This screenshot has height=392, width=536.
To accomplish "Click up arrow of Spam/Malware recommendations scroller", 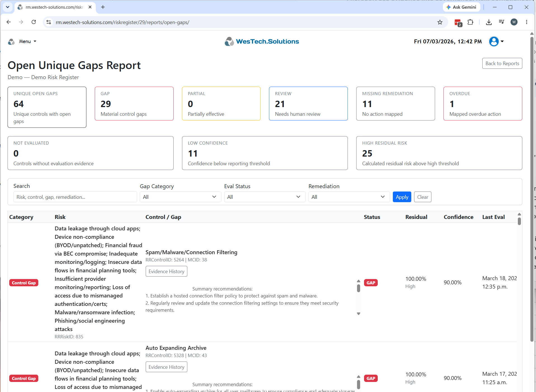I will point(358,281).
